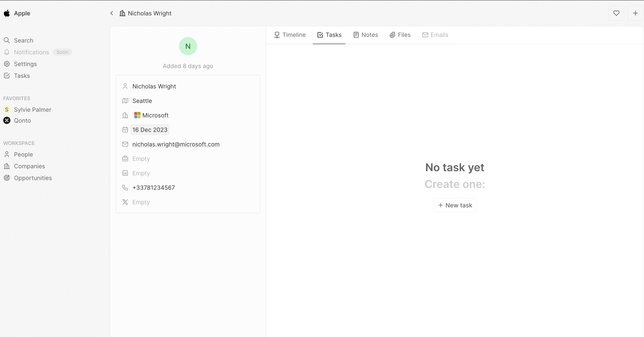The width and height of the screenshot is (644, 337).
Task: Switch to the Notes tab
Action: tap(366, 35)
